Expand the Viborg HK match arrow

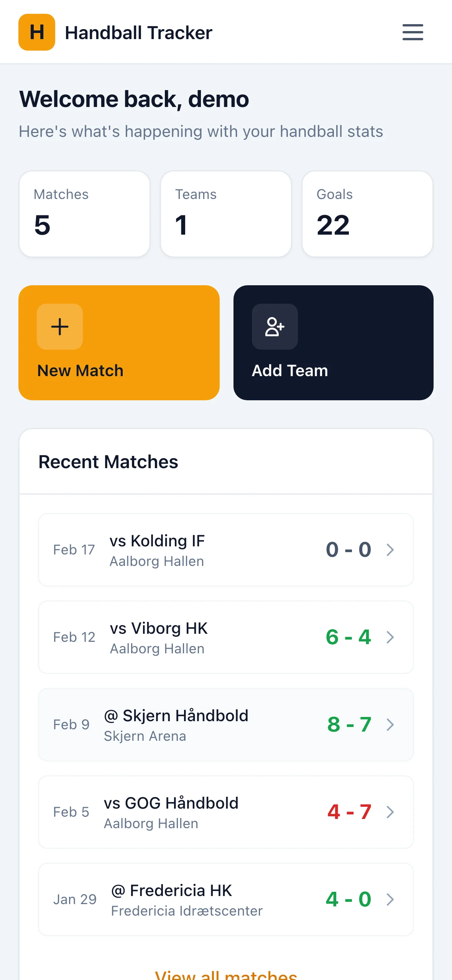[x=390, y=637]
